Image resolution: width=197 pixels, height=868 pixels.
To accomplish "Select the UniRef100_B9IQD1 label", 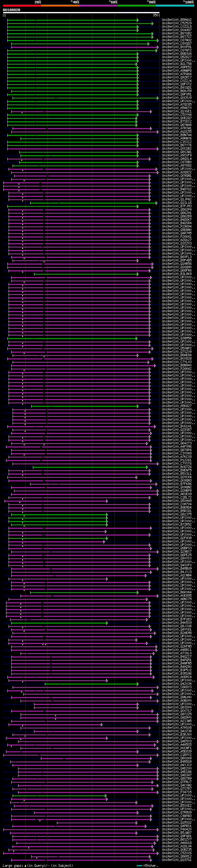I will pos(177,88).
